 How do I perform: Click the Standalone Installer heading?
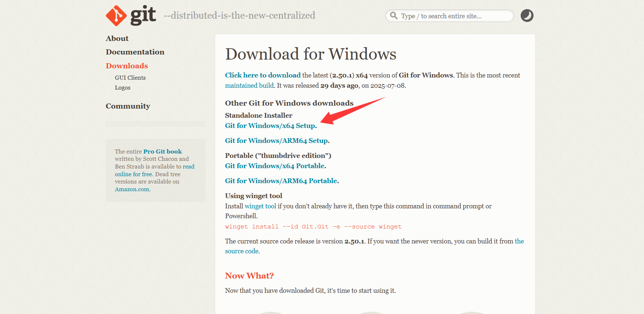click(259, 115)
